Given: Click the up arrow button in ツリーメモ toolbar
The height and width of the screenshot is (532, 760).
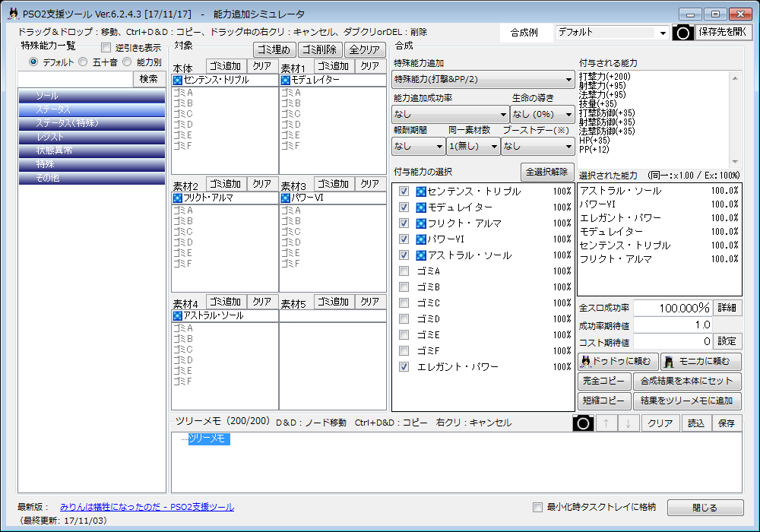Looking at the screenshot, I should pos(606,423).
